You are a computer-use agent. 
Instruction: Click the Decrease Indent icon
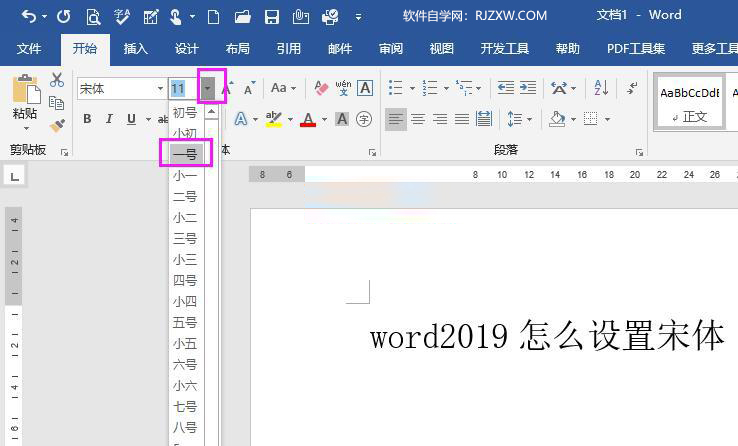point(505,88)
